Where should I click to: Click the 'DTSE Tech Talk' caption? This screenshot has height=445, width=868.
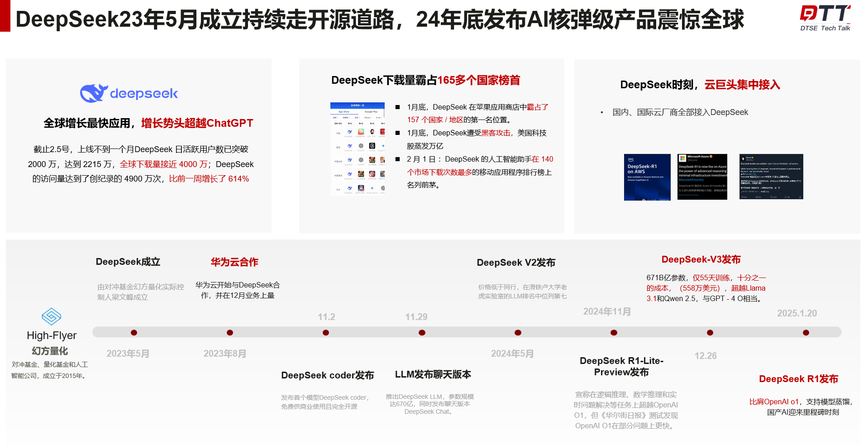(x=825, y=28)
